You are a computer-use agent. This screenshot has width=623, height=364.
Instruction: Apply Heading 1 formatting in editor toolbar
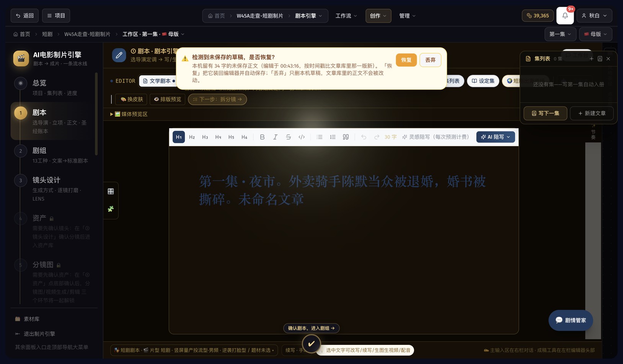(179, 137)
